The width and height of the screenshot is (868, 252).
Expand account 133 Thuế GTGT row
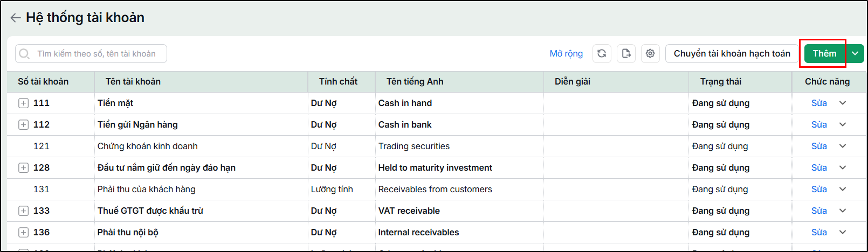point(23,211)
